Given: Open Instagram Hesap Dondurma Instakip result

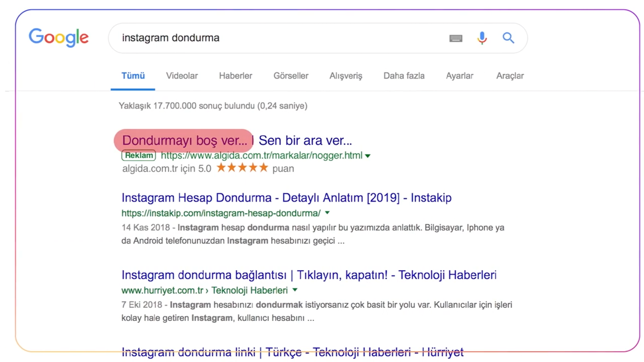Looking at the screenshot, I should (286, 198).
